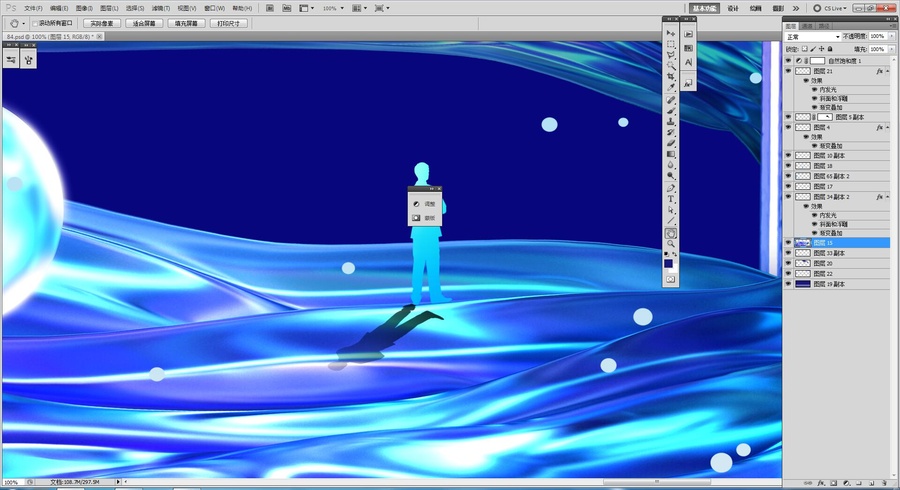900x490 pixels.
Task: Select the Lasso tool
Action: click(x=670, y=55)
